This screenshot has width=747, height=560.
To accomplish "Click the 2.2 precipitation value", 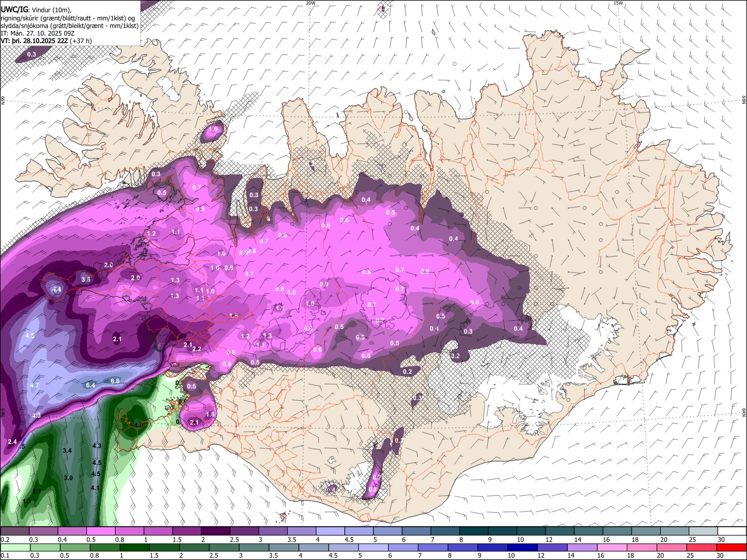I will tap(197, 349).
